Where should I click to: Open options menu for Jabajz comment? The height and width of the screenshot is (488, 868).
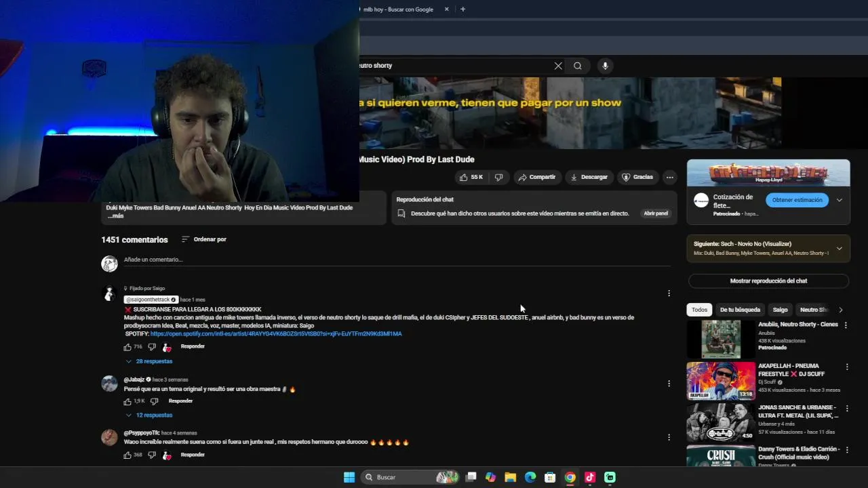669,384
